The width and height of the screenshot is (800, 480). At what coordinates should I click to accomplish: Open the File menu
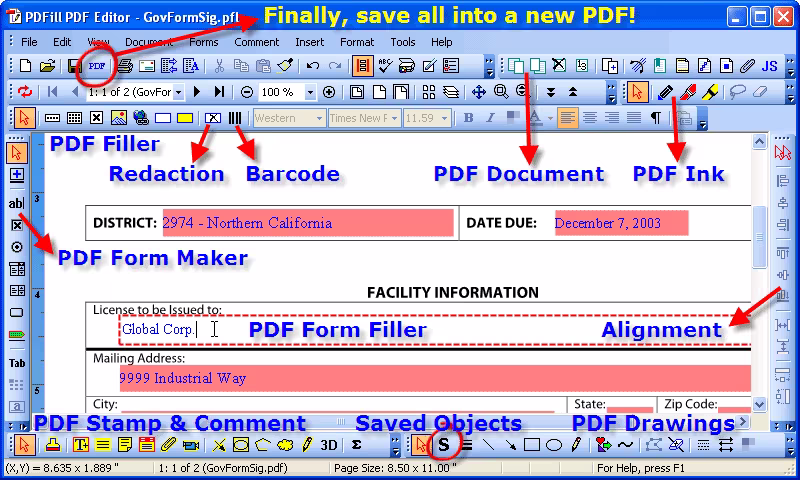coord(29,42)
